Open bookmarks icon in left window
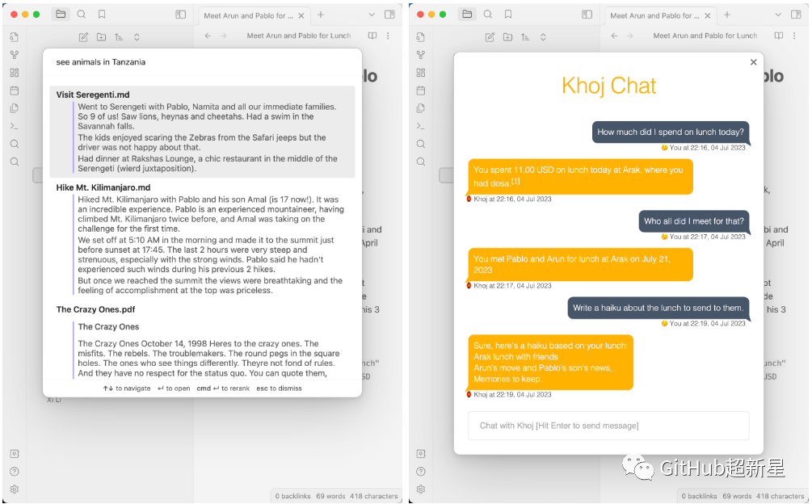812x504 pixels. pos(102,15)
